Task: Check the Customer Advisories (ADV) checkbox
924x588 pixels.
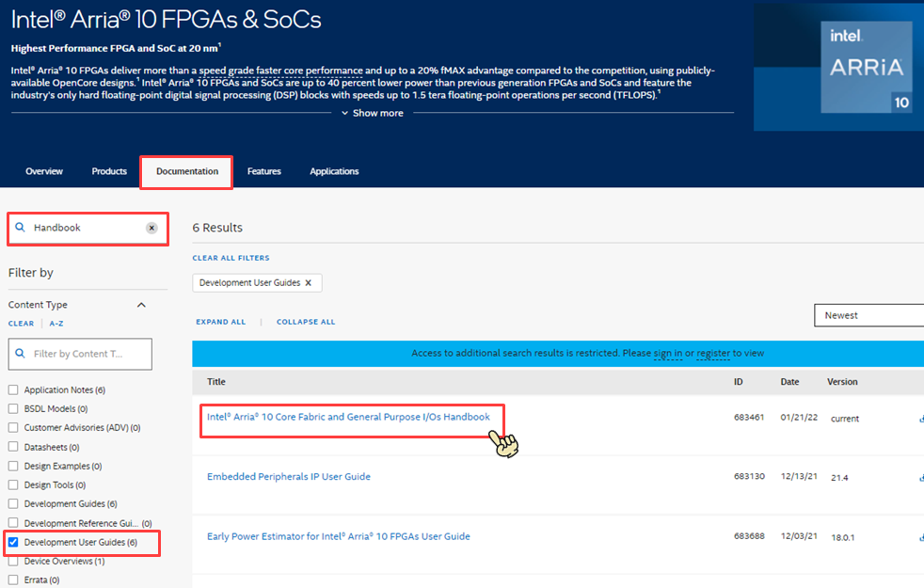Action: [13, 427]
